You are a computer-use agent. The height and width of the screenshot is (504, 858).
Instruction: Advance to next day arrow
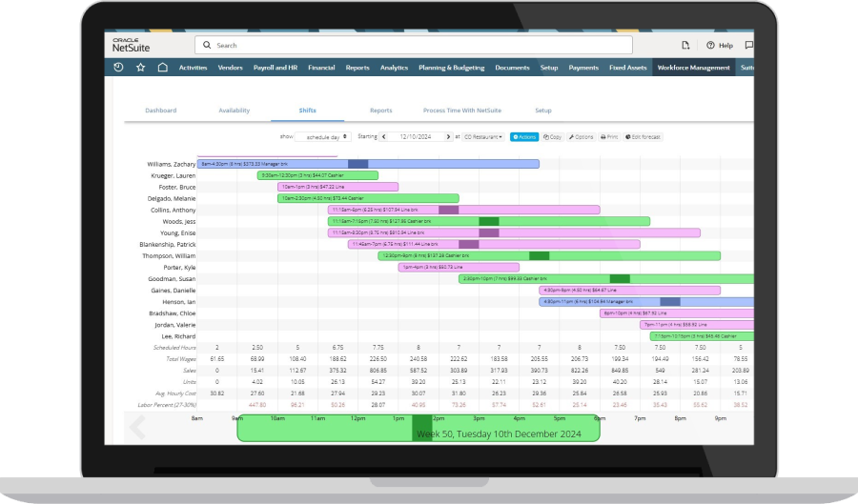(x=449, y=137)
